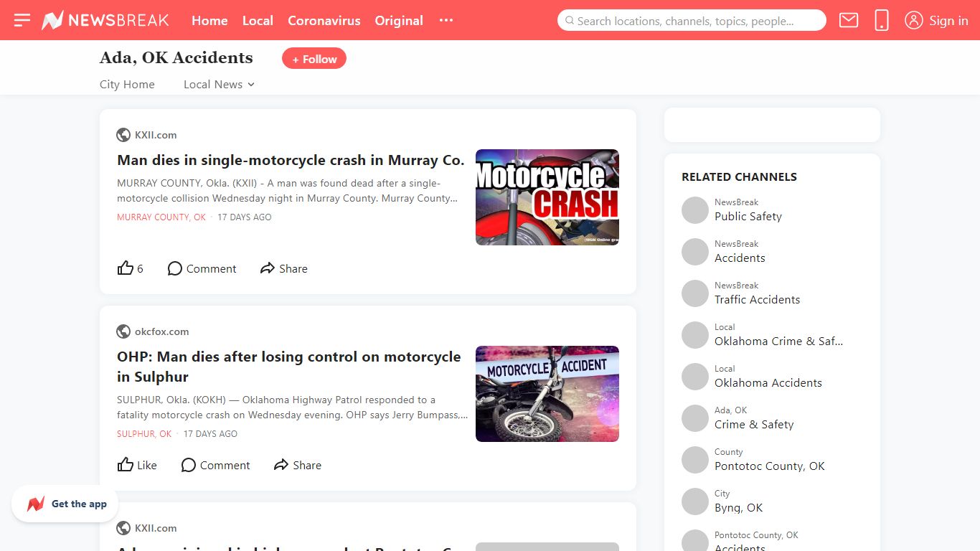Open the hamburger menu icon
980x551 pixels.
(22, 20)
